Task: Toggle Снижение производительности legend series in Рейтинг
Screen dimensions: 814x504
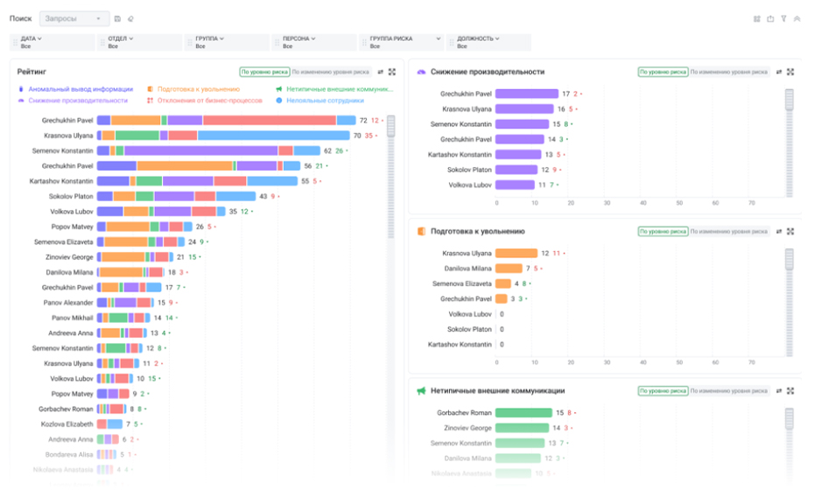Action: (x=73, y=101)
